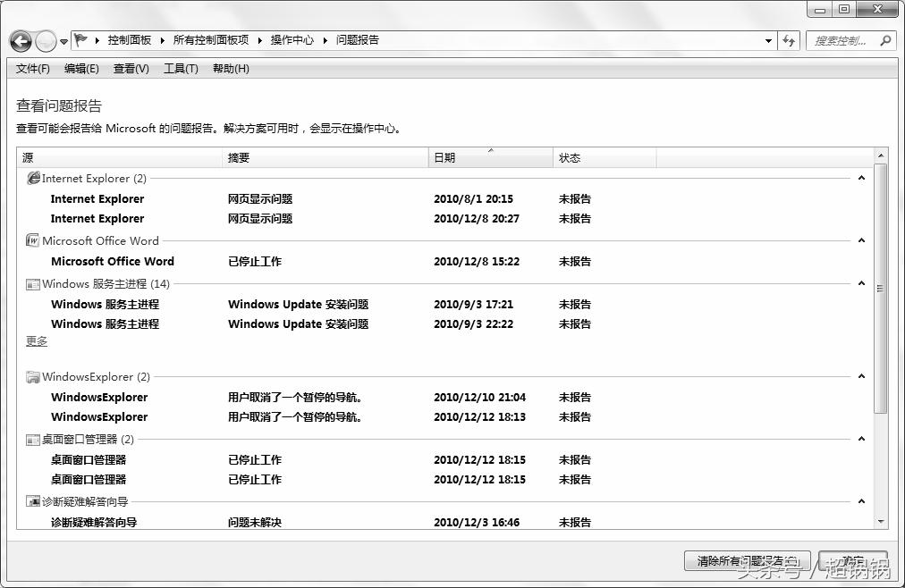The height and width of the screenshot is (588, 905).
Task: Click the 清除所有问题报告 button
Action: (x=747, y=561)
